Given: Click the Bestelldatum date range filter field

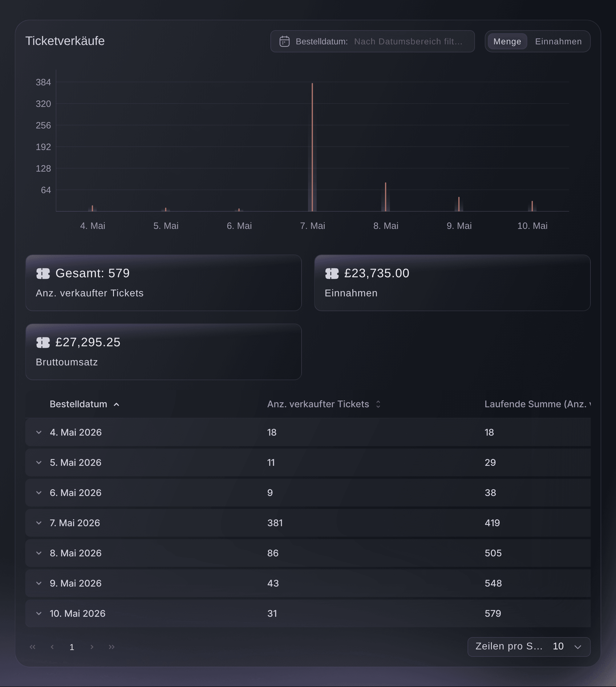Looking at the screenshot, I should [372, 41].
